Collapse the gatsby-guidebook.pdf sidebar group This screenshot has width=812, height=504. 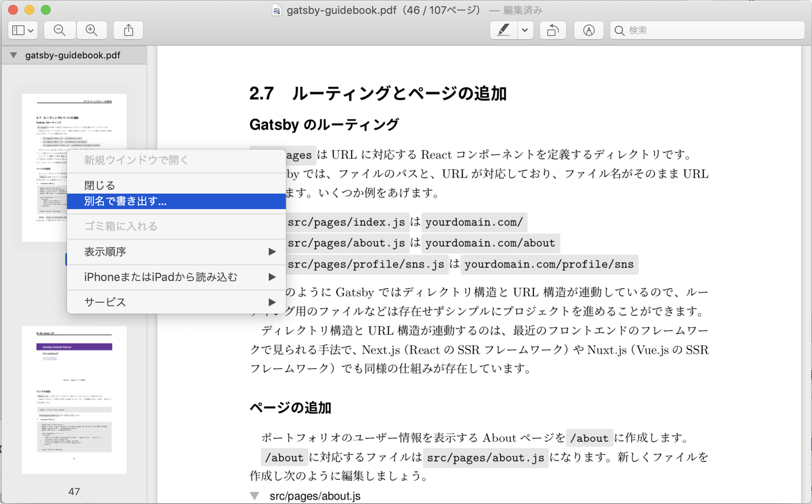(x=13, y=55)
